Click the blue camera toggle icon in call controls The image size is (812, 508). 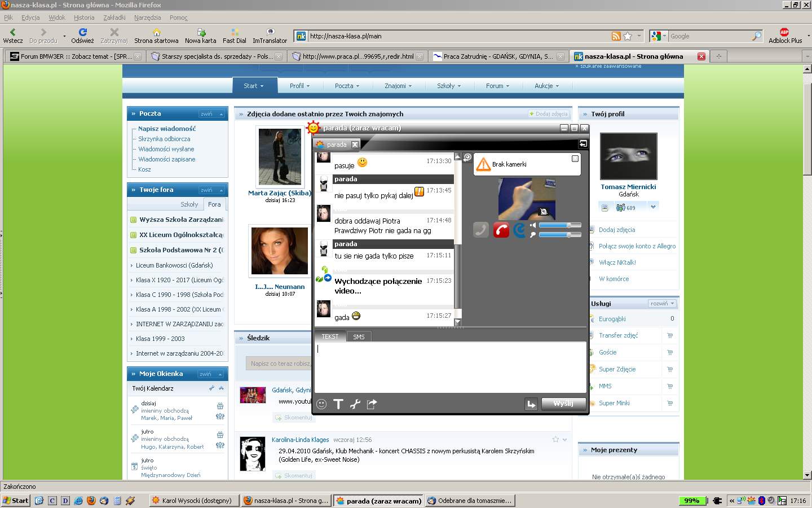coord(519,230)
